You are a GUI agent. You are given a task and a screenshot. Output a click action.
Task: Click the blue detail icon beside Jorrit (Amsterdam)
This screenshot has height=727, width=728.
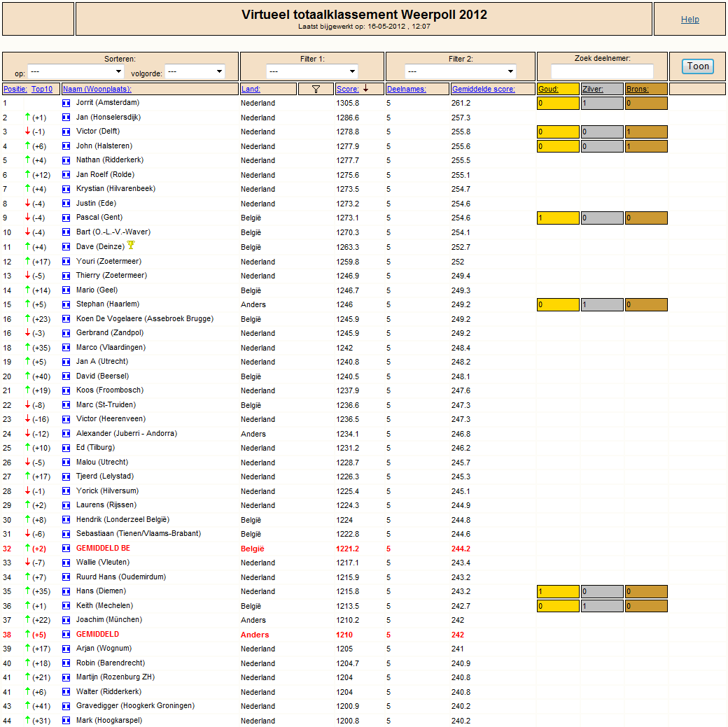pos(66,103)
